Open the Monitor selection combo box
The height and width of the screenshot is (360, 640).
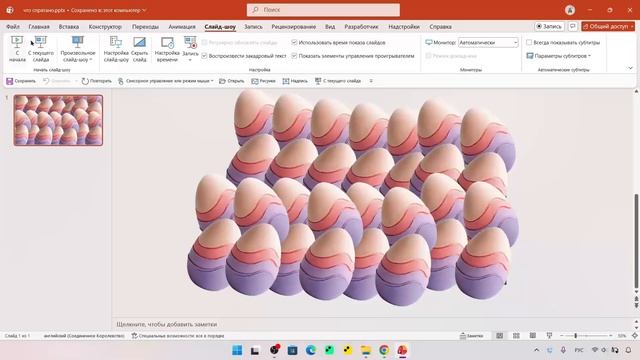coord(488,42)
